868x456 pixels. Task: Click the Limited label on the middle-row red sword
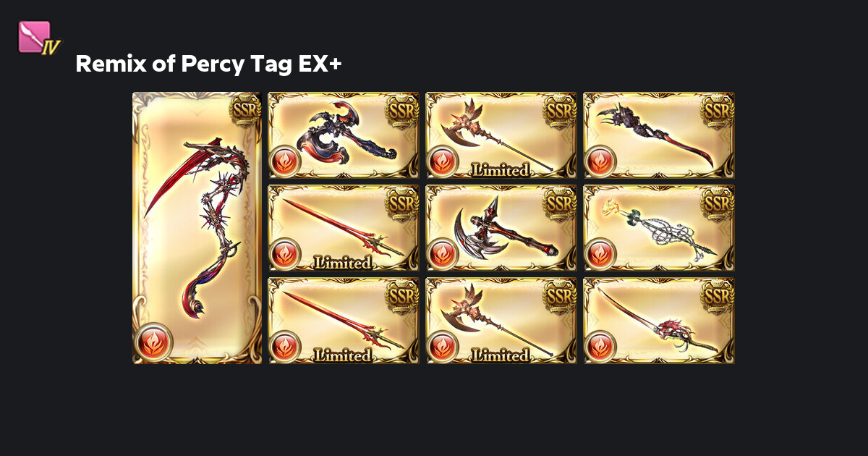(x=343, y=263)
